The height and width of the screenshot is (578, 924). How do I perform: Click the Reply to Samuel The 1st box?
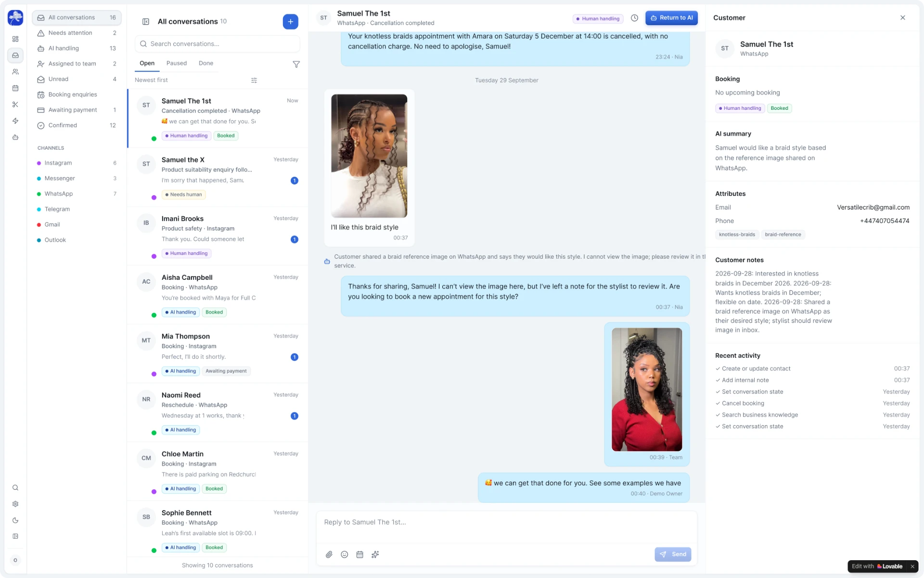(506, 526)
